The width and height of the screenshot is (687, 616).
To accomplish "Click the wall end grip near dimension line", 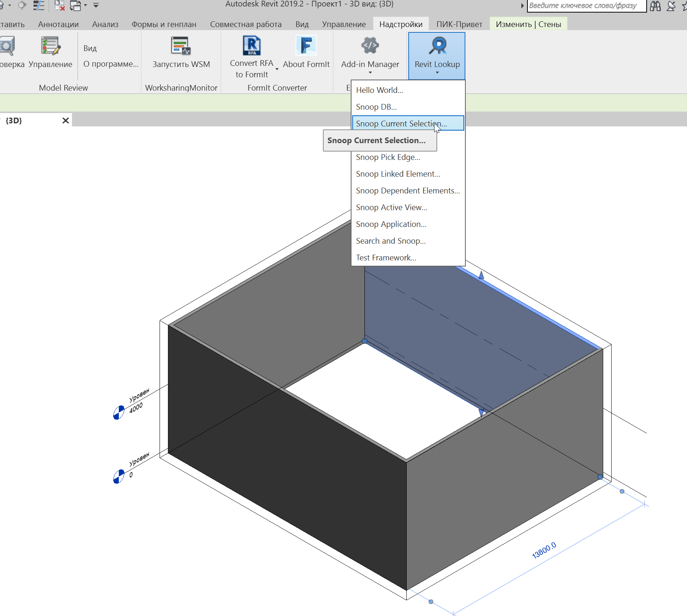I will point(600,477).
